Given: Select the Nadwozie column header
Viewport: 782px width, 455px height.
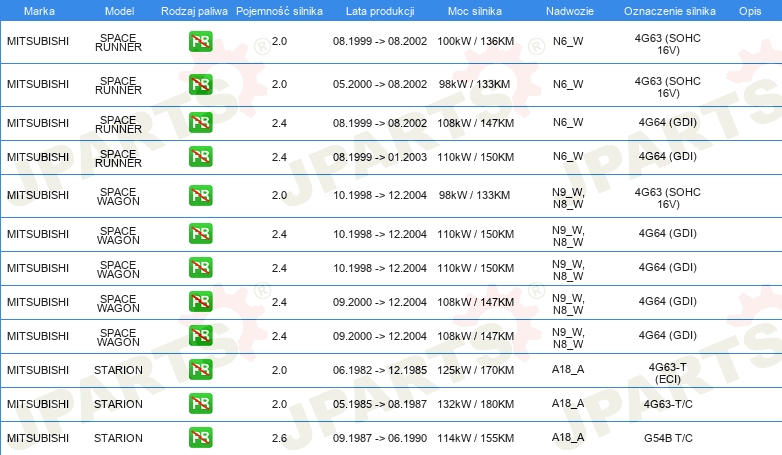Looking at the screenshot, I should pyautogui.click(x=570, y=11).
